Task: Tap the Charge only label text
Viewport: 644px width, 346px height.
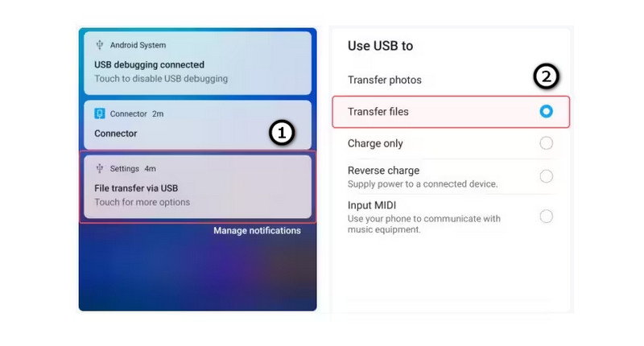Action: click(375, 144)
